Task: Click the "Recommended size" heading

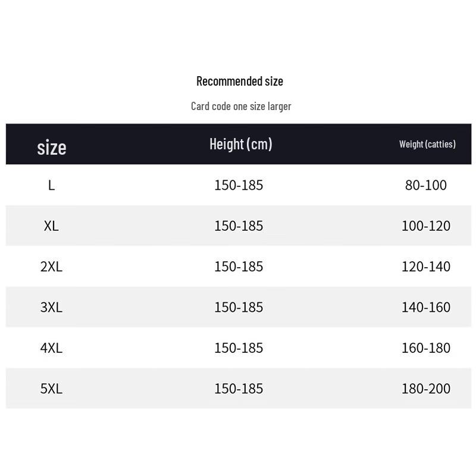Action: tap(240, 81)
